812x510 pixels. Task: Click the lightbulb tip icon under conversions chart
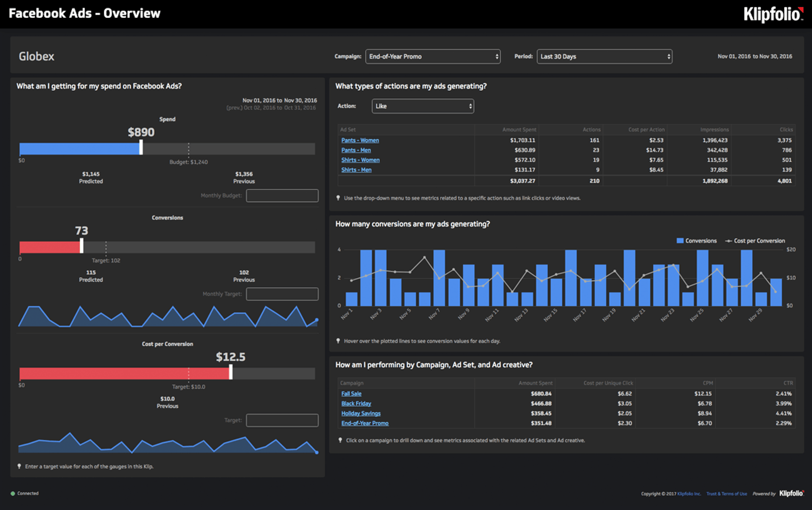[338, 340]
